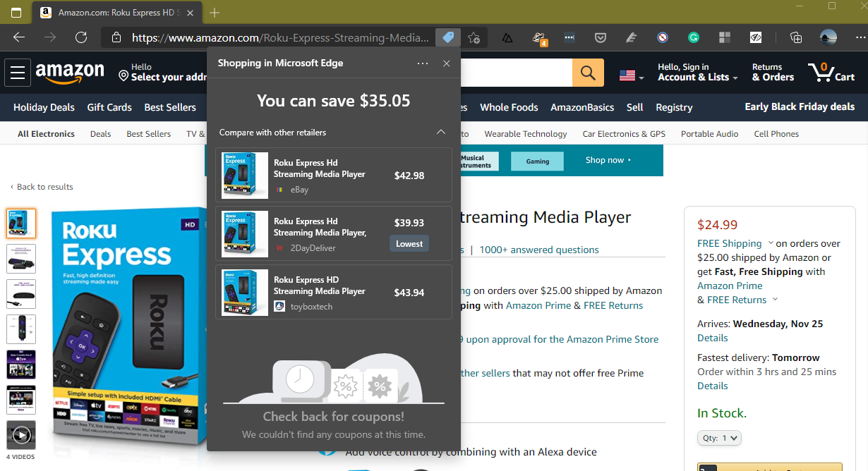The width and height of the screenshot is (868, 471).
Task: Click the double triangle extension icon
Action: [x=507, y=37]
